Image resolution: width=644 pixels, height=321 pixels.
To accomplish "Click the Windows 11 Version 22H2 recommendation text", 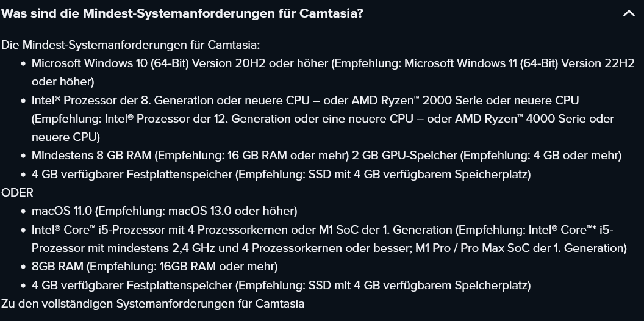I will 519,63.
